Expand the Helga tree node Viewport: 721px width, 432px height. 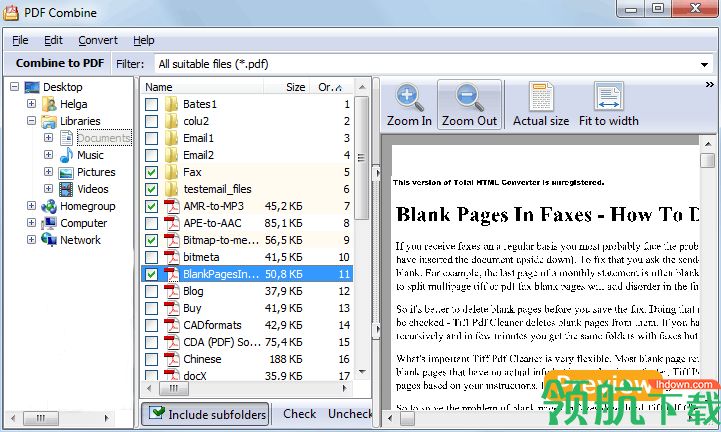click(x=31, y=104)
